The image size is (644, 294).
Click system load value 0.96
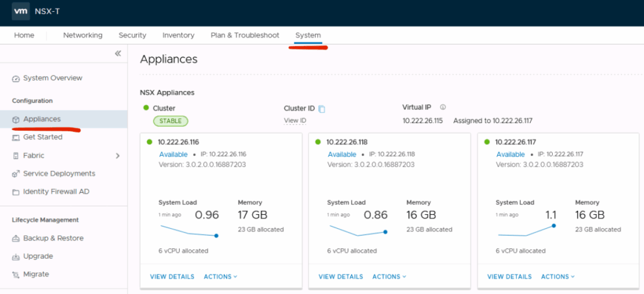[207, 215]
